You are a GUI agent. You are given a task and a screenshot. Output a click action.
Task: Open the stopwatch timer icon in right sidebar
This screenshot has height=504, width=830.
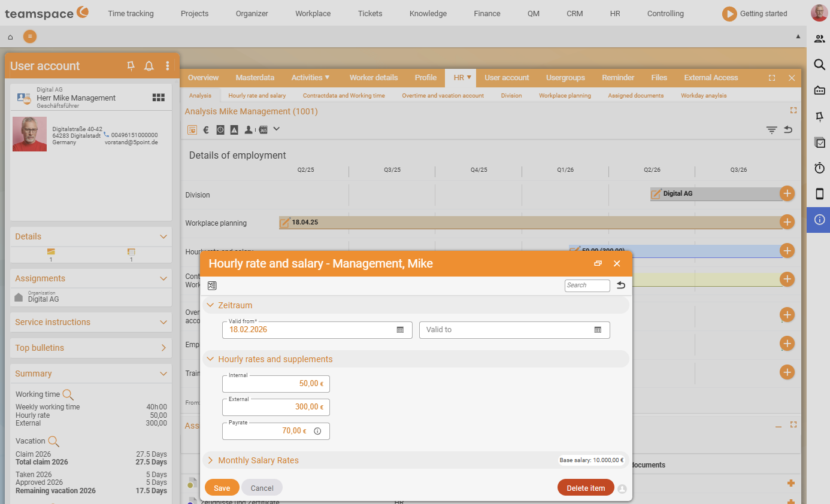click(819, 168)
